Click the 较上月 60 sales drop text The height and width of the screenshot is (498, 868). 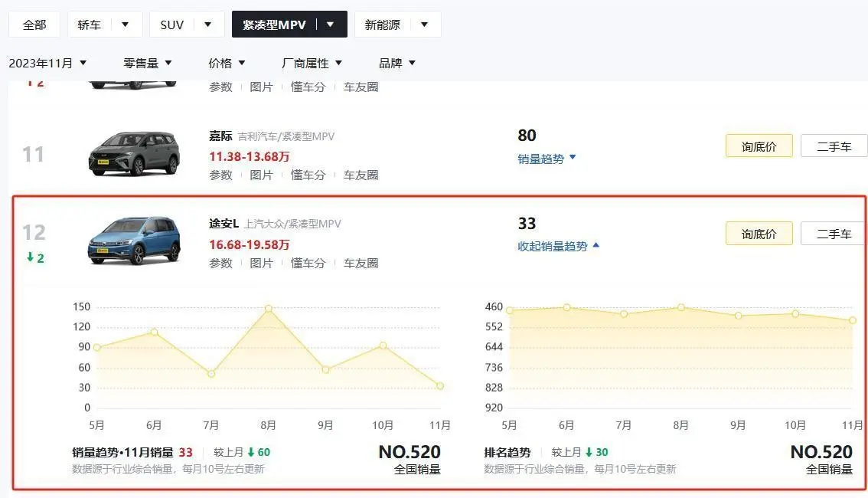pos(242,453)
